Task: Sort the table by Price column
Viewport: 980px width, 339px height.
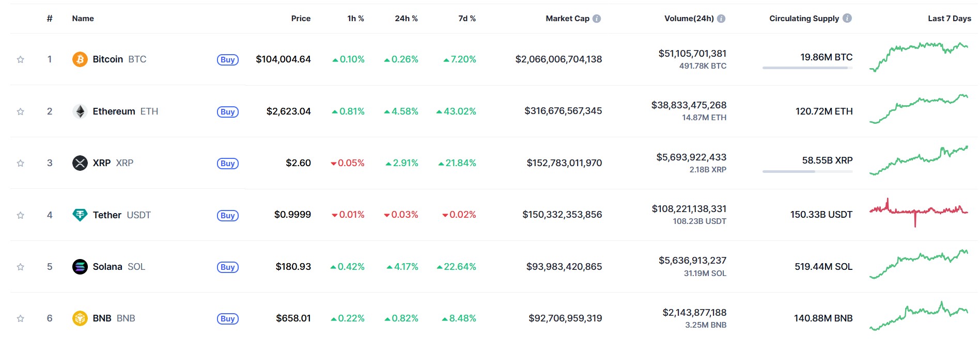Action: 301,19
